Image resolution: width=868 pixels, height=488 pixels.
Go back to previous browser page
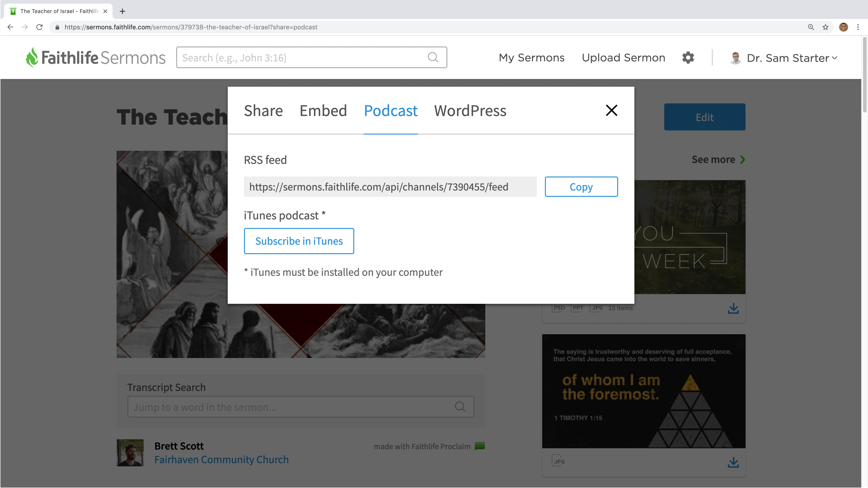[10, 27]
